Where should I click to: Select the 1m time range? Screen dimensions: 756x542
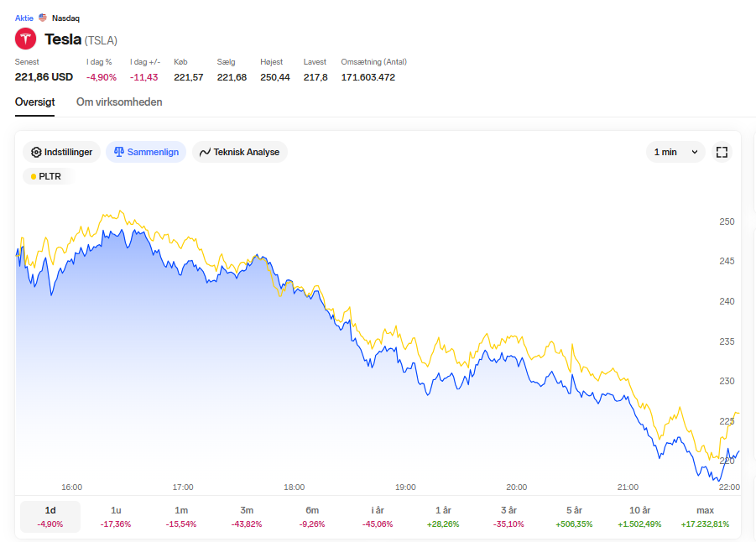pyautogui.click(x=181, y=517)
